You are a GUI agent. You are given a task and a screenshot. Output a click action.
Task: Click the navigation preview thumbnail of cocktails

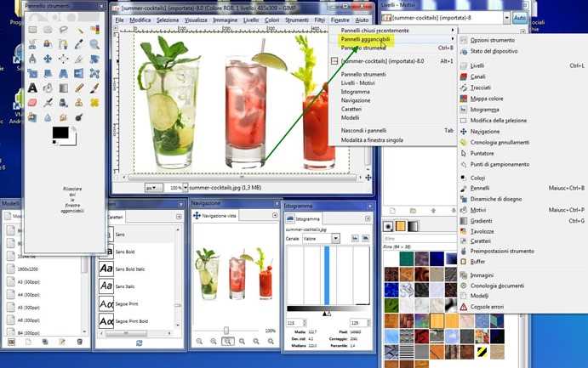(x=233, y=271)
